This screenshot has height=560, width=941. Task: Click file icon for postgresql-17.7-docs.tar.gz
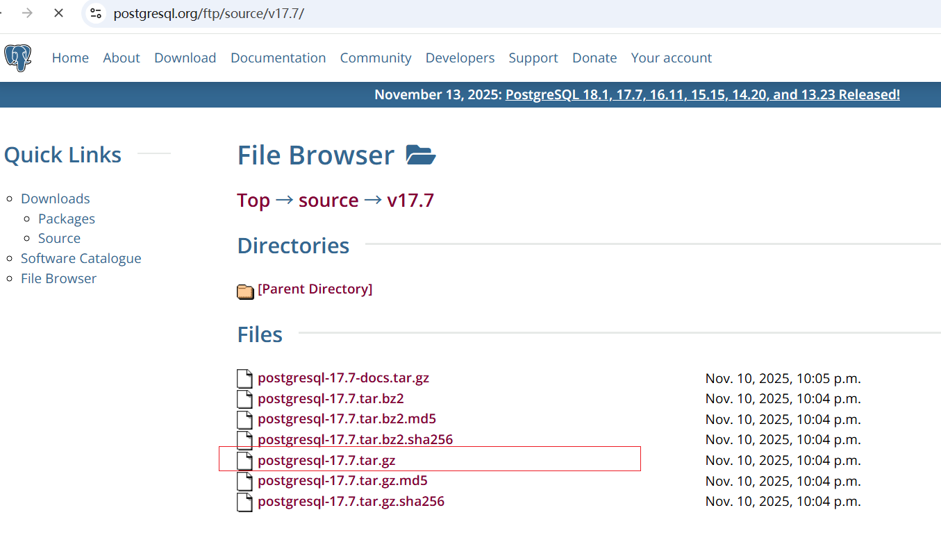click(x=244, y=379)
